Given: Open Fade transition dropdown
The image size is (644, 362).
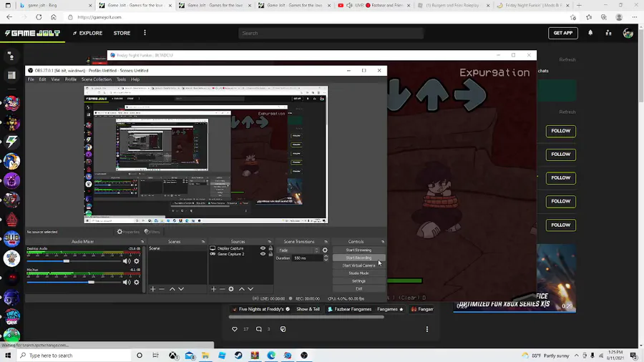Looking at the screenshot, I should click(x=298, y=250).
